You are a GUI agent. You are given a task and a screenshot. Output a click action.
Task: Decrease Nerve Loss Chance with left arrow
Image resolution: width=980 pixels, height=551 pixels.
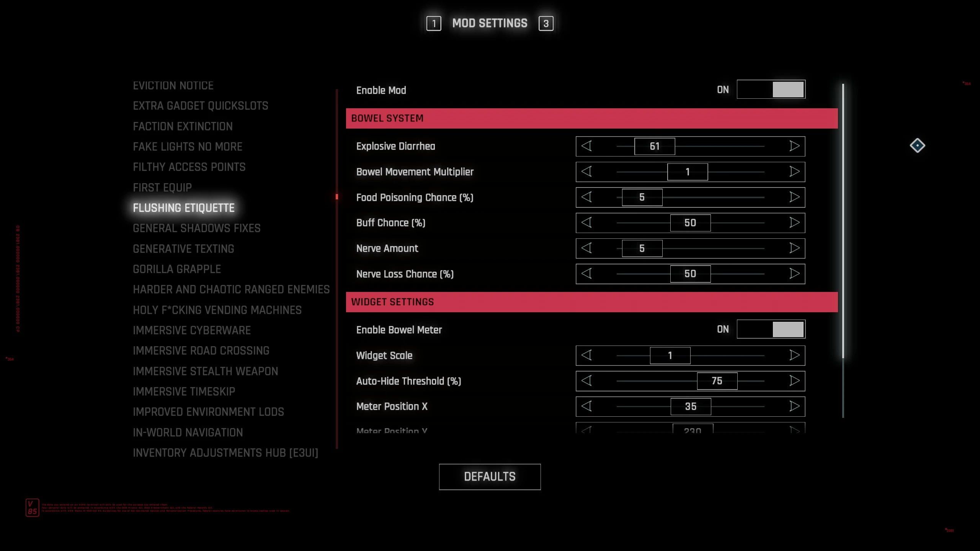586,274
